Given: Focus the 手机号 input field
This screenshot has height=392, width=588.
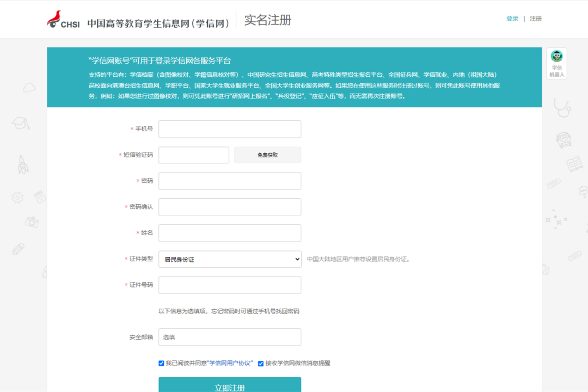Looking at the screenshot, I should 230,129.
